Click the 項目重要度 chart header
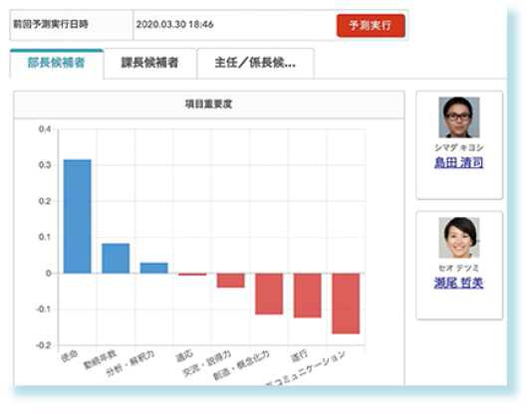Image resolution: width=532 pixels, height=414 pixels. (x=209, y=104)
